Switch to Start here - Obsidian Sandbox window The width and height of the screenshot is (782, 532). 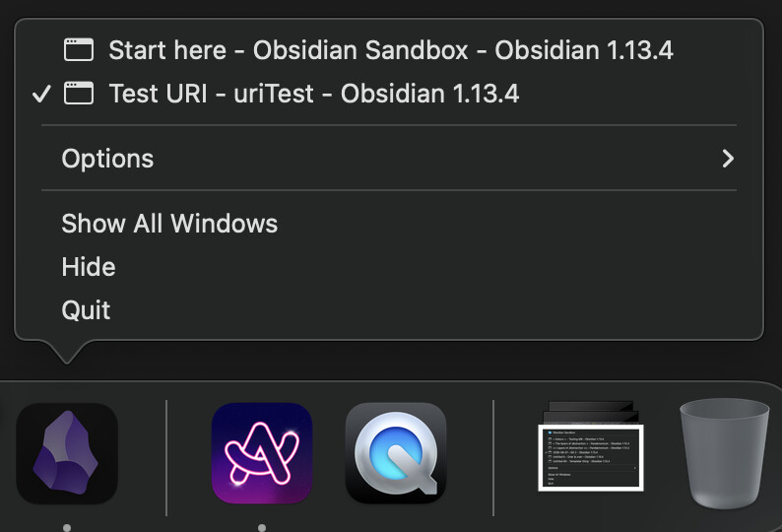[389, 50]
